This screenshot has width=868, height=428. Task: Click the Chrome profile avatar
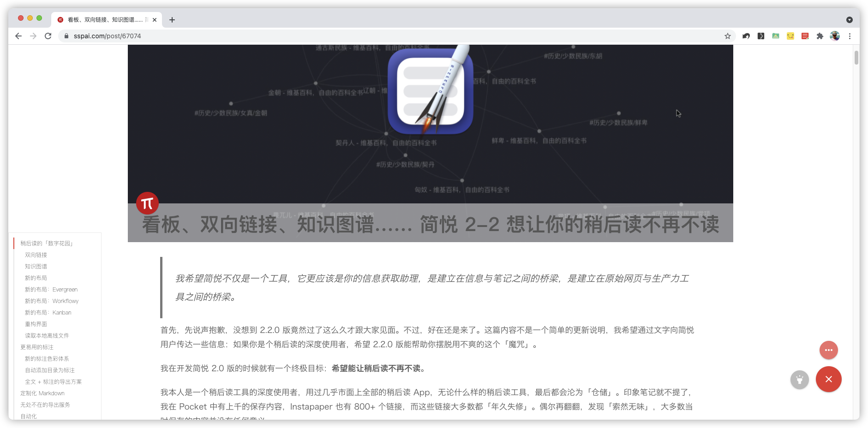tap(835, 36)
